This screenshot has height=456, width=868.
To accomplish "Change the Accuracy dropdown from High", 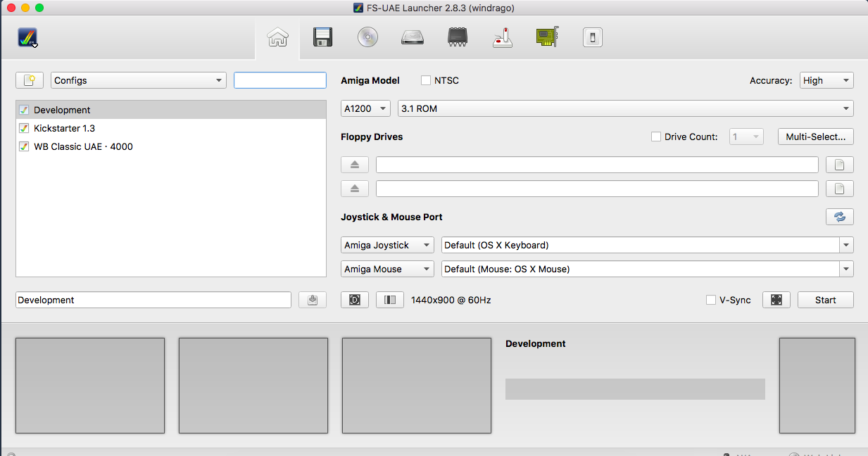I will pyautogui.click(x=826, y=80).
